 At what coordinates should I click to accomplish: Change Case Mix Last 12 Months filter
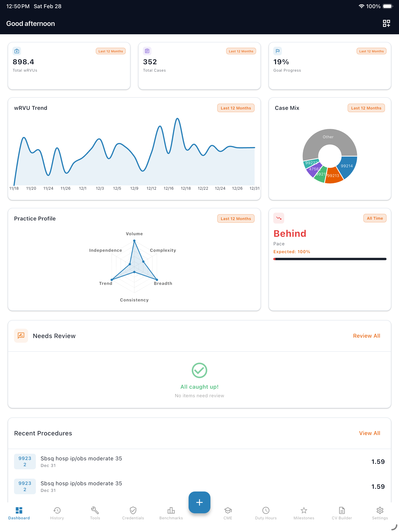pos(366,108)
